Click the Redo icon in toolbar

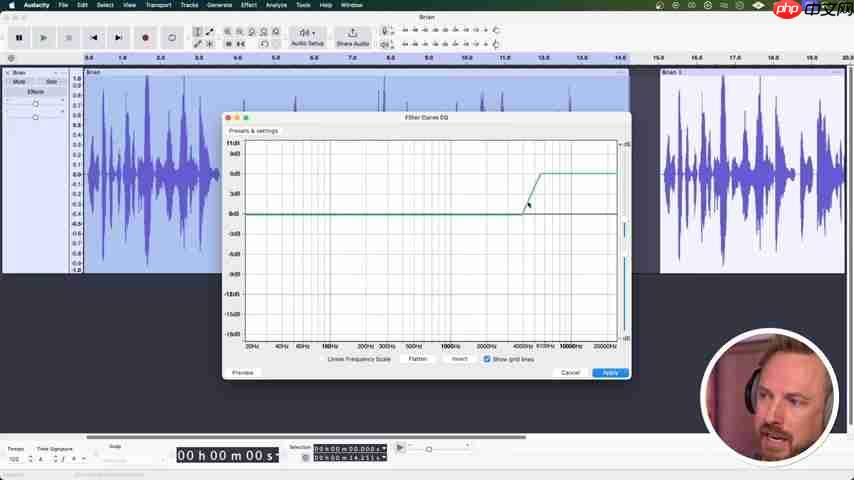coord(276,44)
